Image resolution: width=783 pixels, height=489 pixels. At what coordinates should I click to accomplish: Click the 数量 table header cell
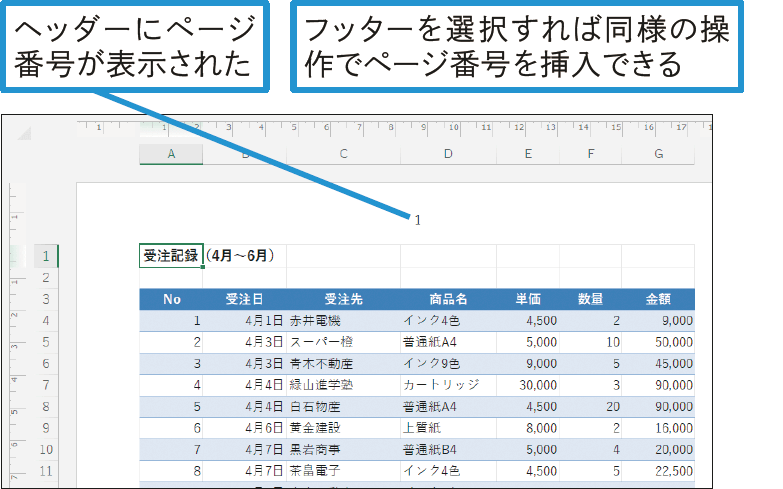click(x=591, y=299)
